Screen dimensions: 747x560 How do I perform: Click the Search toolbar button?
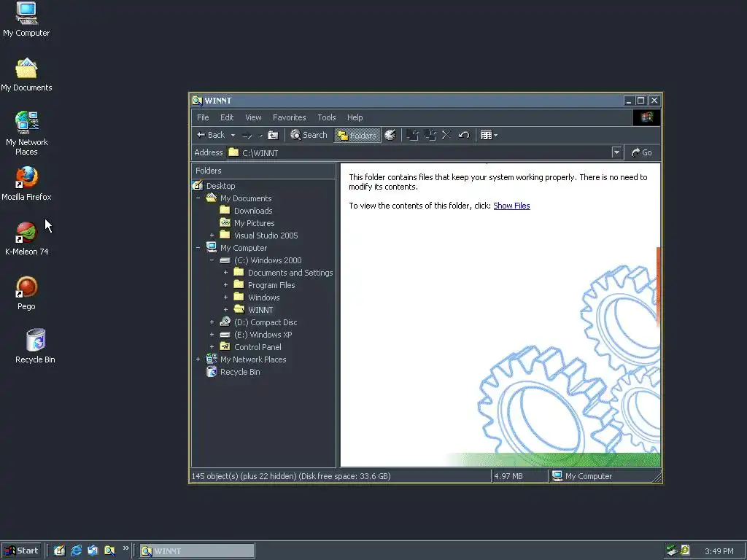point(309,135)
